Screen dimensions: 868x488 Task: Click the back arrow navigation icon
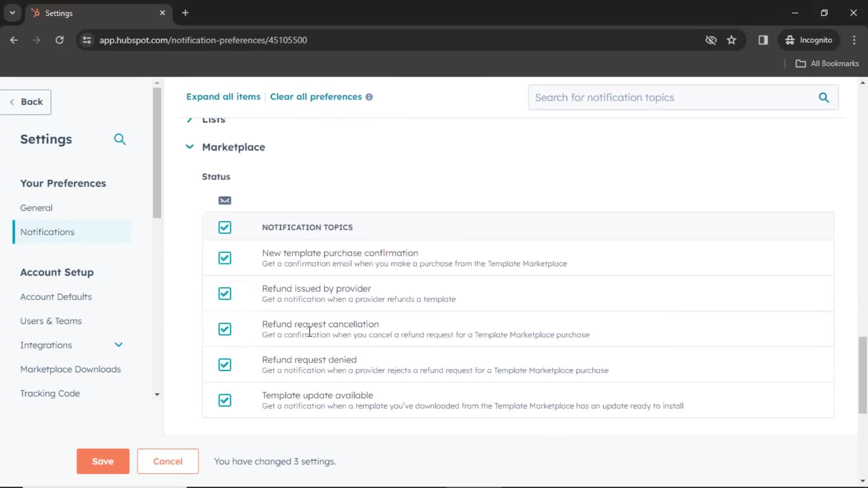[13, 101]
